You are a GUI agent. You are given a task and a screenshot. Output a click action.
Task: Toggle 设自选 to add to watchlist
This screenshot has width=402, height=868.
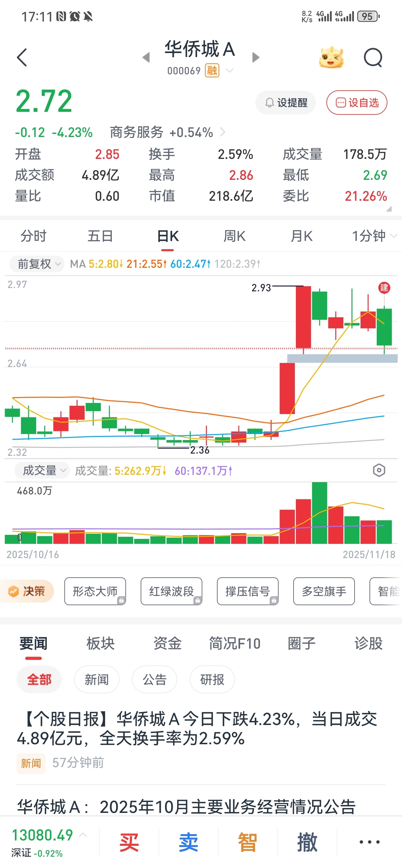pos(357,103)
